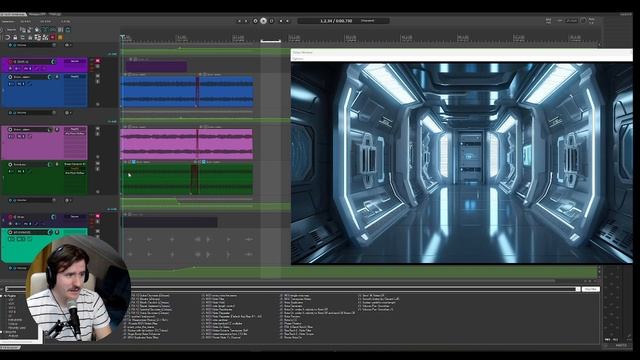Click the routing button on the dark purple track
640x360 pixels.
[x=75, y=216]
